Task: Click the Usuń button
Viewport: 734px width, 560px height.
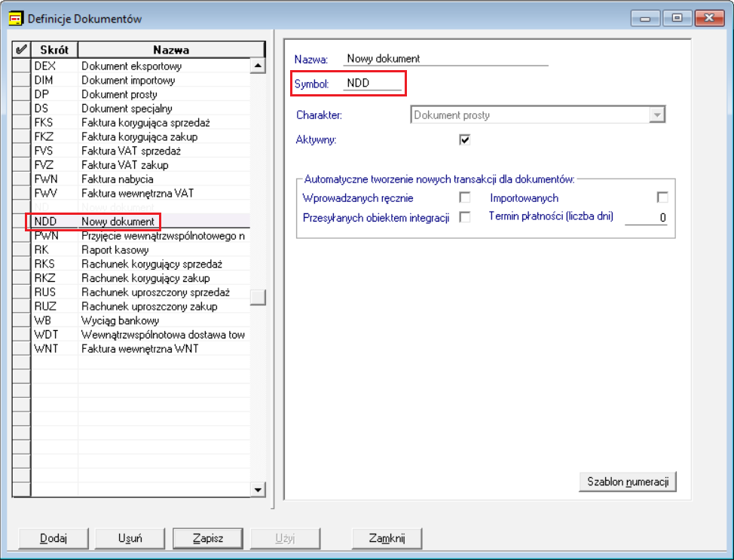Action: [130, 538]
